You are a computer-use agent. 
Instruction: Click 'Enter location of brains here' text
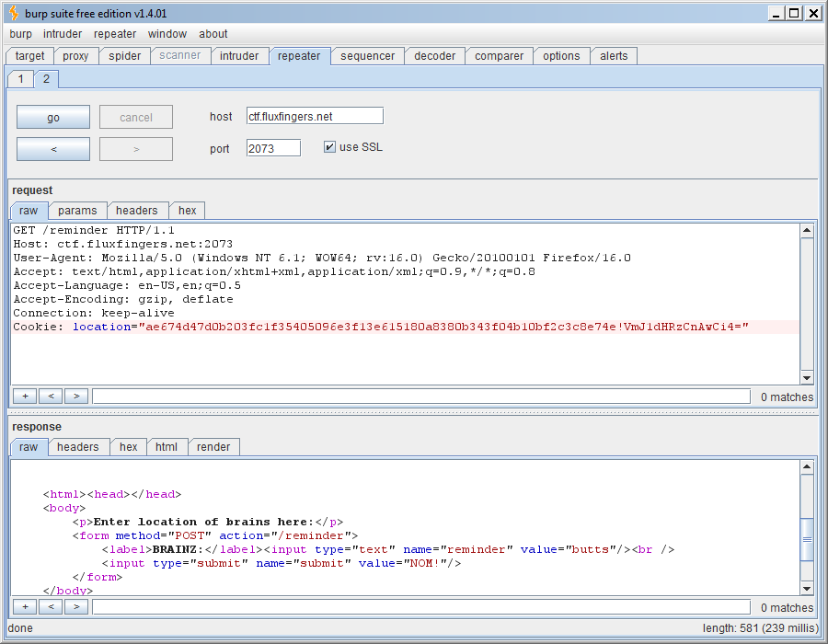(x=203, y=522)
